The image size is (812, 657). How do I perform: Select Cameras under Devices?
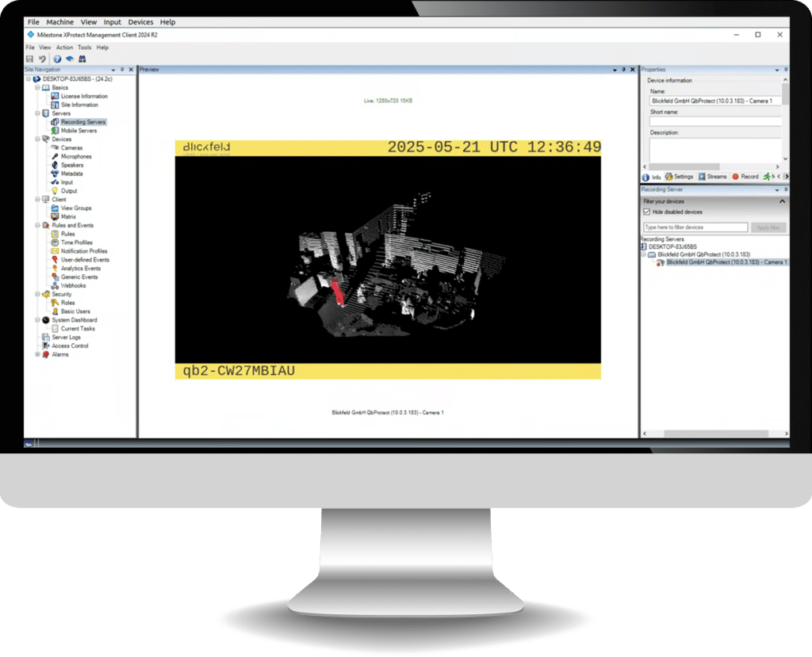pos(71,148)
